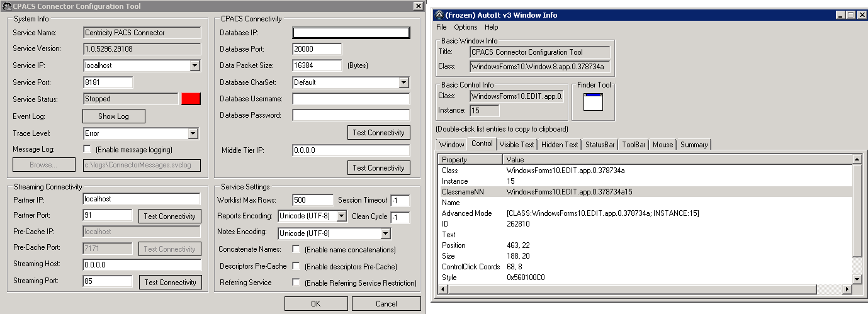Click the AutoIt window Title field
The height and width of the screenshot is (314, 868).
540,52
